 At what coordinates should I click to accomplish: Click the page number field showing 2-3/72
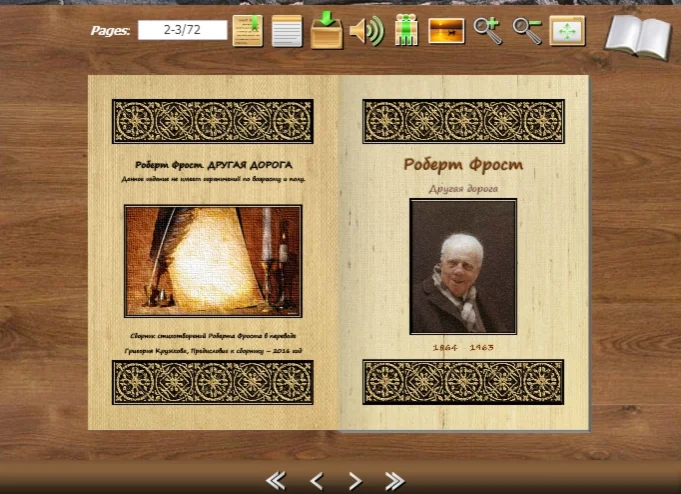pyautogui.click(x=182, y=30)
